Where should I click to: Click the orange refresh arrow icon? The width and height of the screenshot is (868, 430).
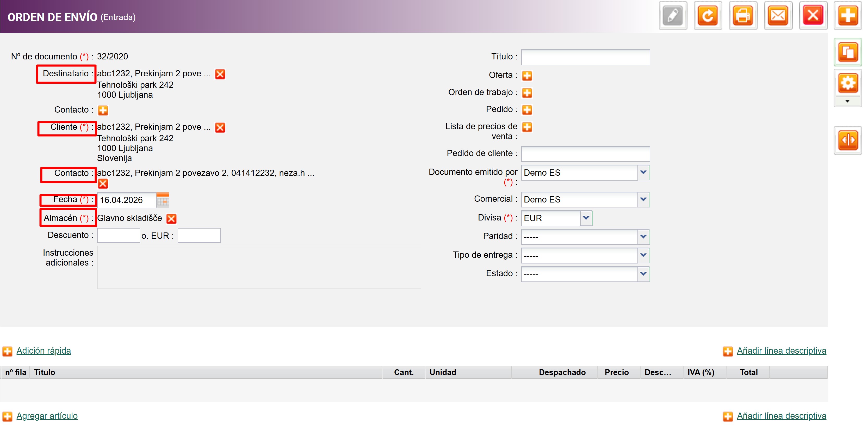(x=708, y=16)
